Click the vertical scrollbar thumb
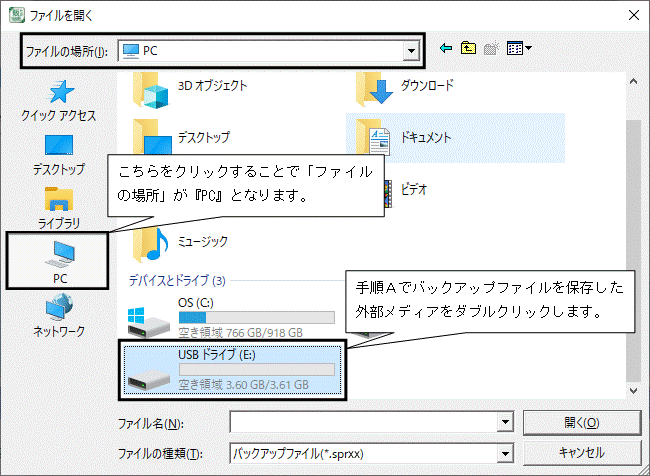Viewport: 650px width, 476px height. point(633,251)
